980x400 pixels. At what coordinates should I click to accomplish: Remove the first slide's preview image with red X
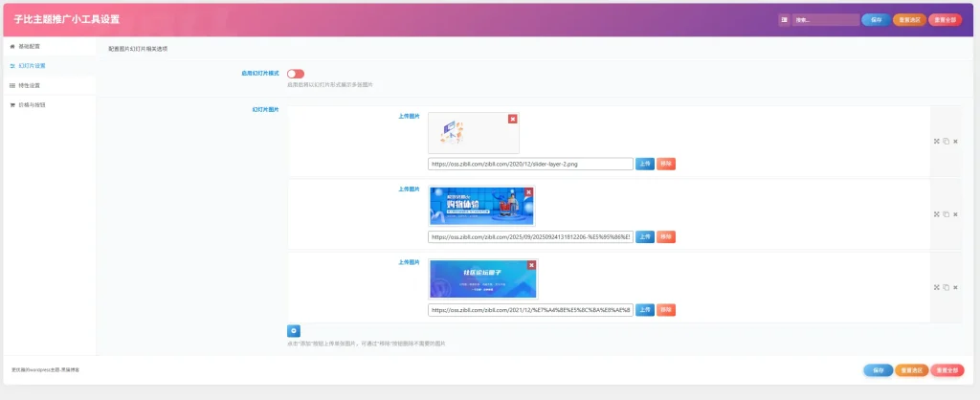click(x=512, y=119)
